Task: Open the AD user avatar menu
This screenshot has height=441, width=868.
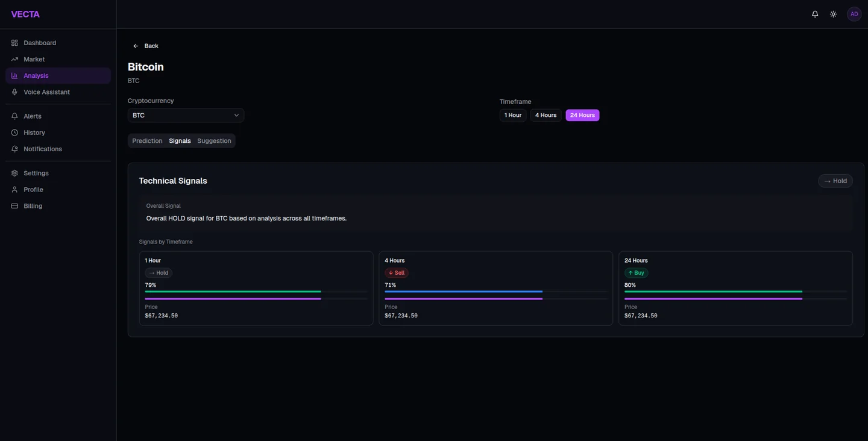Action: tap(854, 14)
